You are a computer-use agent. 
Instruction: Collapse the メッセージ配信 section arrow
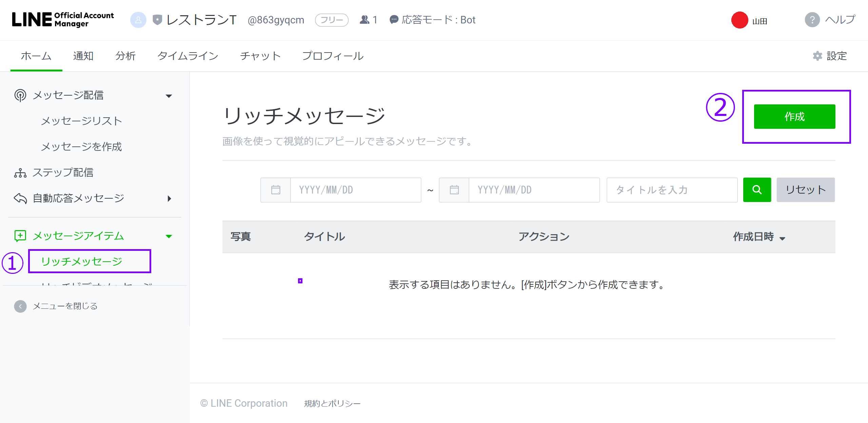tap(169, 96)
